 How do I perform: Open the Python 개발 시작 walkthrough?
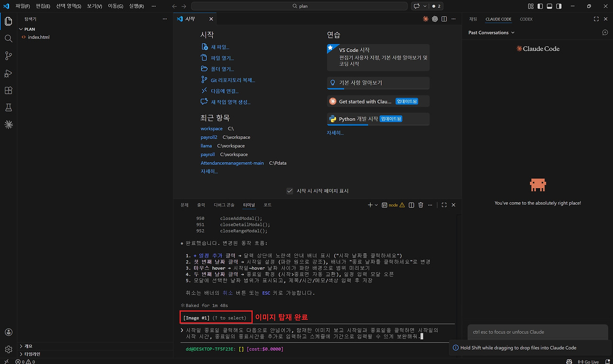(x=378, y=119)
